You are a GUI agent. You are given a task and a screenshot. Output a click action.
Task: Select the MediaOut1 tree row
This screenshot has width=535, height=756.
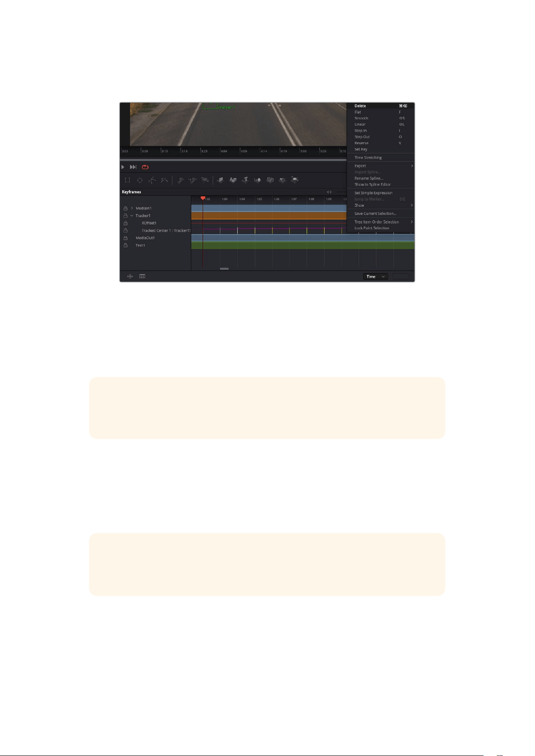145,238
